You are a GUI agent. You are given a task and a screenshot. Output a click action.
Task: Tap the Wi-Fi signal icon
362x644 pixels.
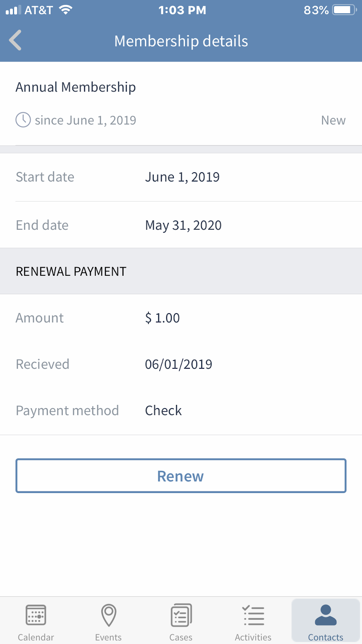point(66,10)
